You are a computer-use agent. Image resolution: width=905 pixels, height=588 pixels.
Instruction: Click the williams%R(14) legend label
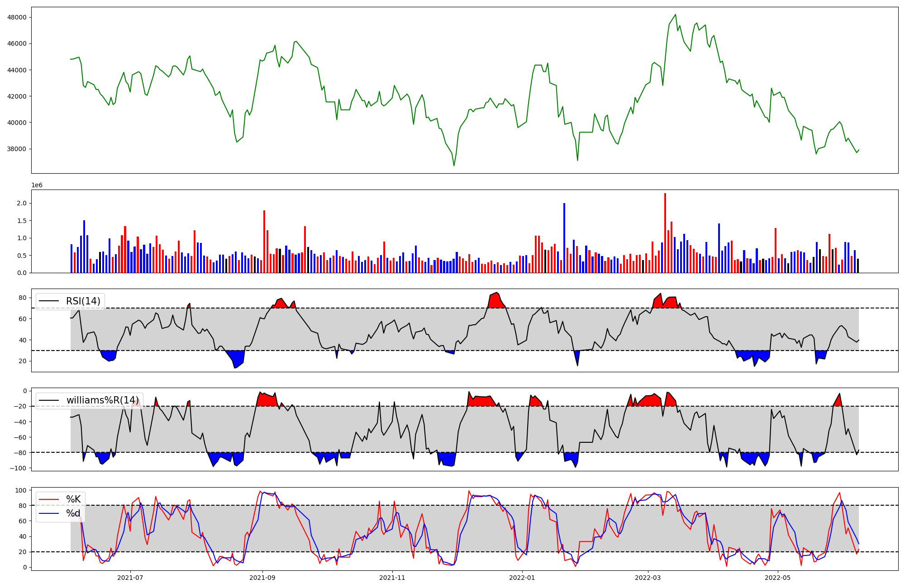coord(102,400)
